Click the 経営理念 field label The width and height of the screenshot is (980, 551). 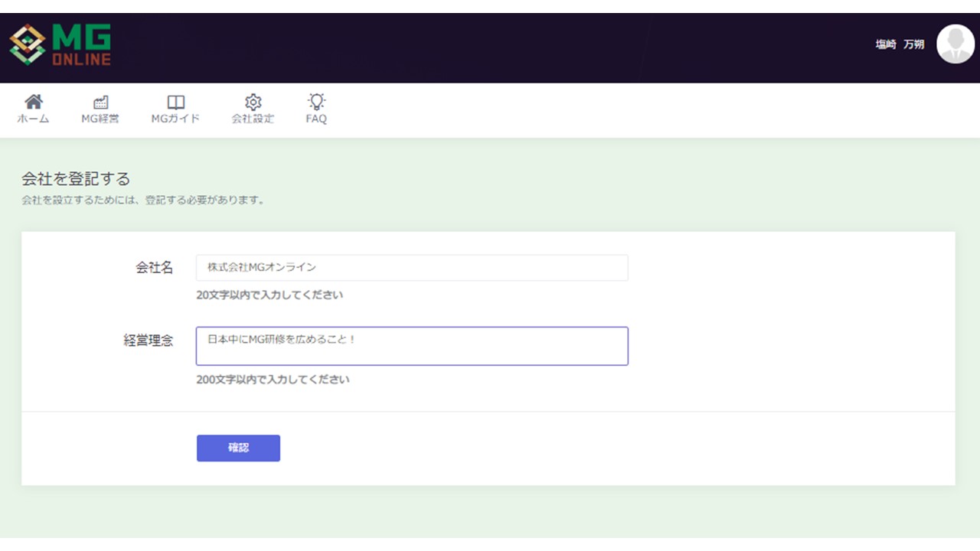148,341
